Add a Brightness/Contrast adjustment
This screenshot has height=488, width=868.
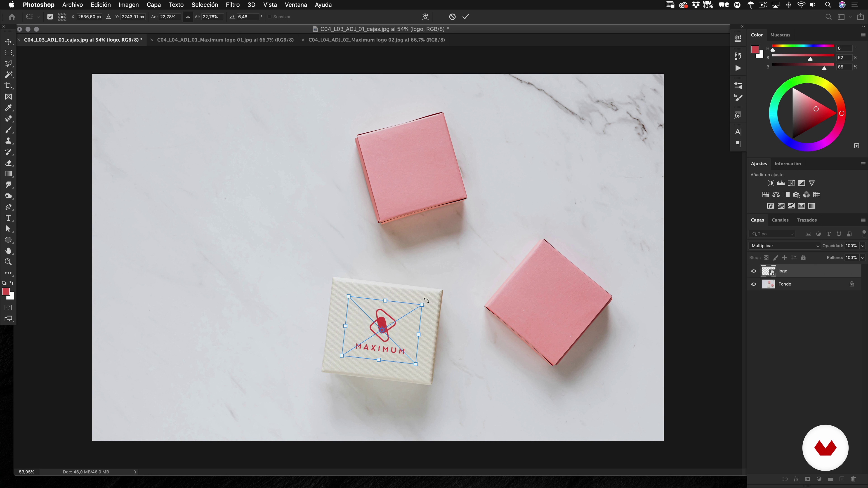coord(771,183)
